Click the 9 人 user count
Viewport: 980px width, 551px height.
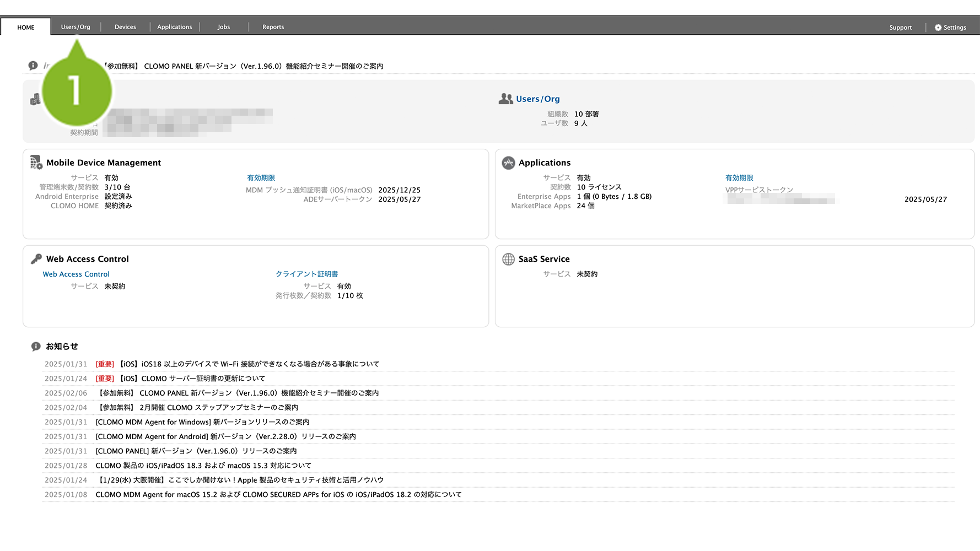(x=581, y=123)
